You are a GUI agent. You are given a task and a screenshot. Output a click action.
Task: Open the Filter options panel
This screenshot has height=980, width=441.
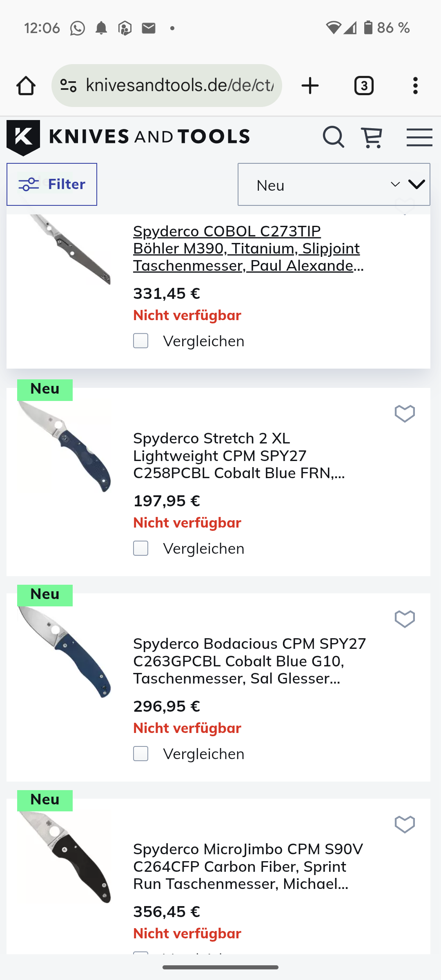52,185
